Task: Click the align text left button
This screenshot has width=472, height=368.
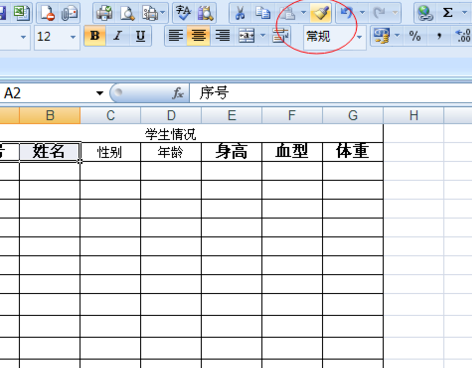Action: point(176,36)
